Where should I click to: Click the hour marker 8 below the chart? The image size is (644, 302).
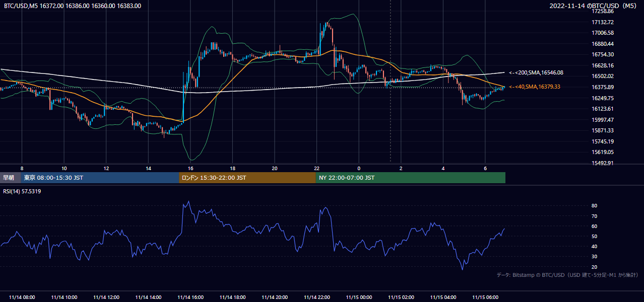pos(22,168)
